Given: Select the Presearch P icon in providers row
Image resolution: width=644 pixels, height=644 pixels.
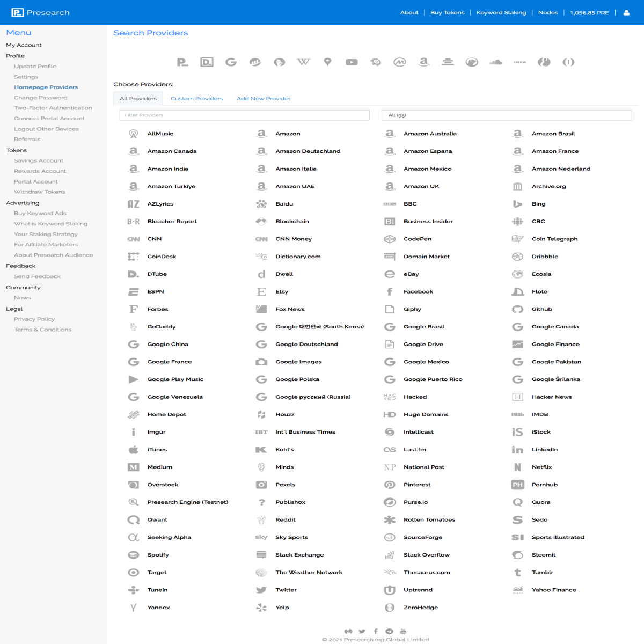Looking at the screenshot, I should pyautogui.click(x=182, y=62).
